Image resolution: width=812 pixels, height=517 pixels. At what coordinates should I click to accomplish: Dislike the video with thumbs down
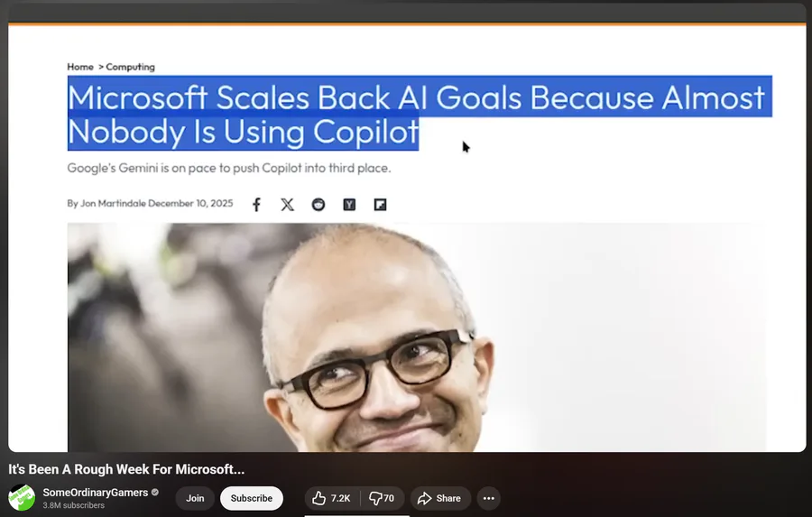[383, 498]
